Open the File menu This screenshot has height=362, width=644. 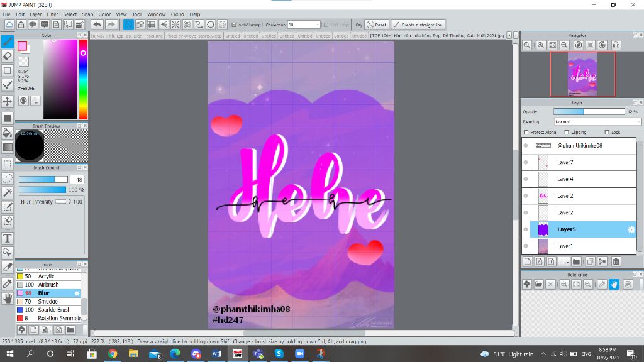click(6, 14)
